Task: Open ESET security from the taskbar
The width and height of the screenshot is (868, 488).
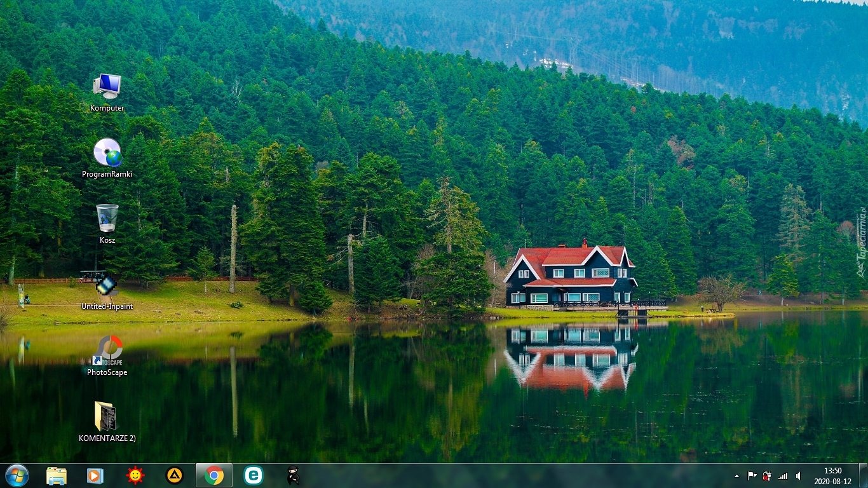Action: [x=254, y=475]
